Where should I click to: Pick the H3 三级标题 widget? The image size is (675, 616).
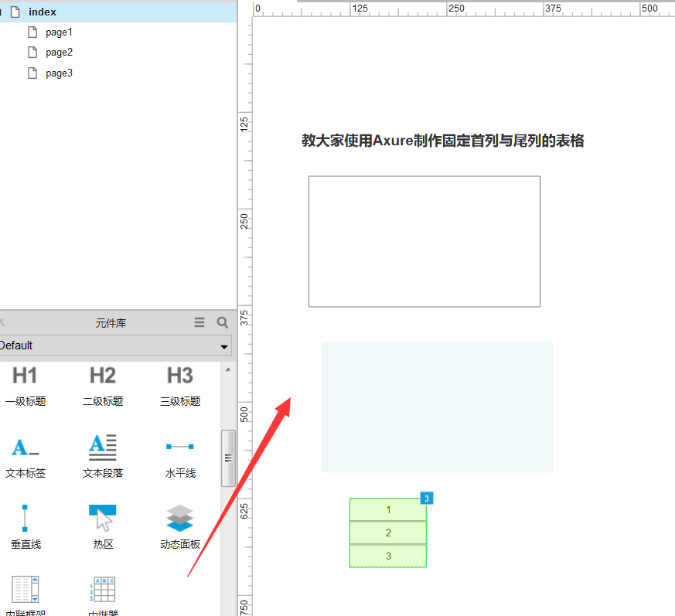[x=180, y=386]
